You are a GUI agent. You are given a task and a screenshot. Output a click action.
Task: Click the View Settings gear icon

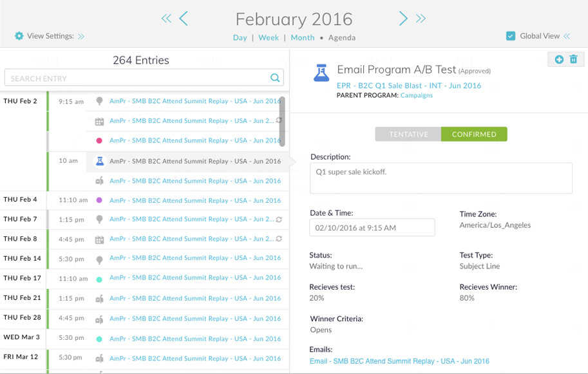[x=19, y=36]
